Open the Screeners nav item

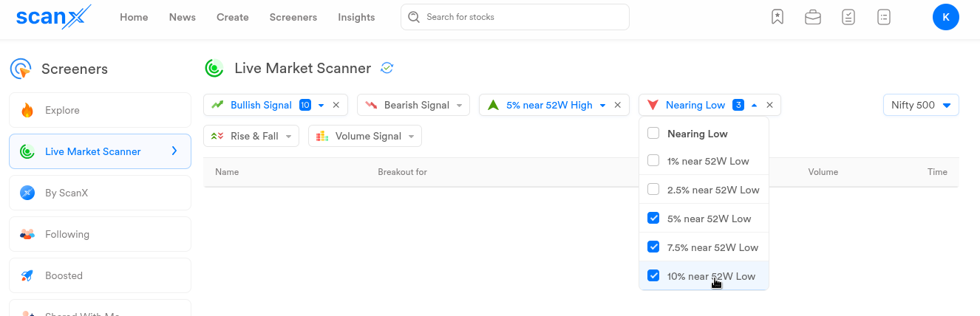pos(293,17)
